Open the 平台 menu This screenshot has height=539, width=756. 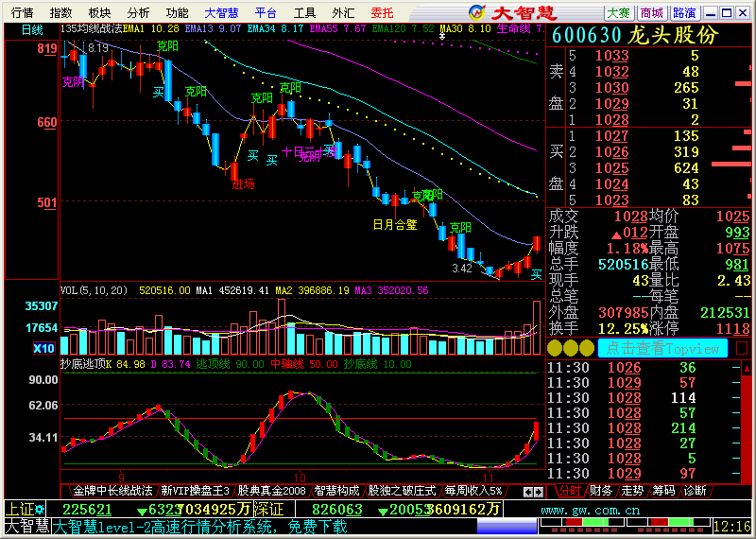(266, 12)
